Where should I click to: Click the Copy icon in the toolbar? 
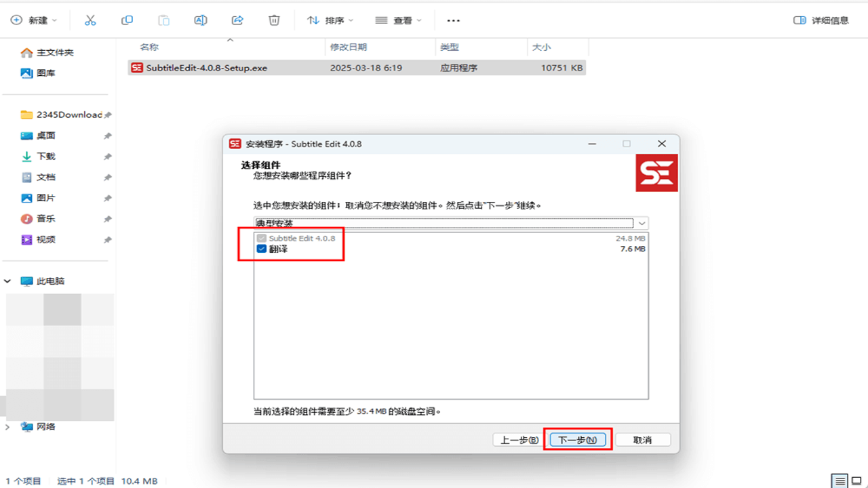(127, 20)
